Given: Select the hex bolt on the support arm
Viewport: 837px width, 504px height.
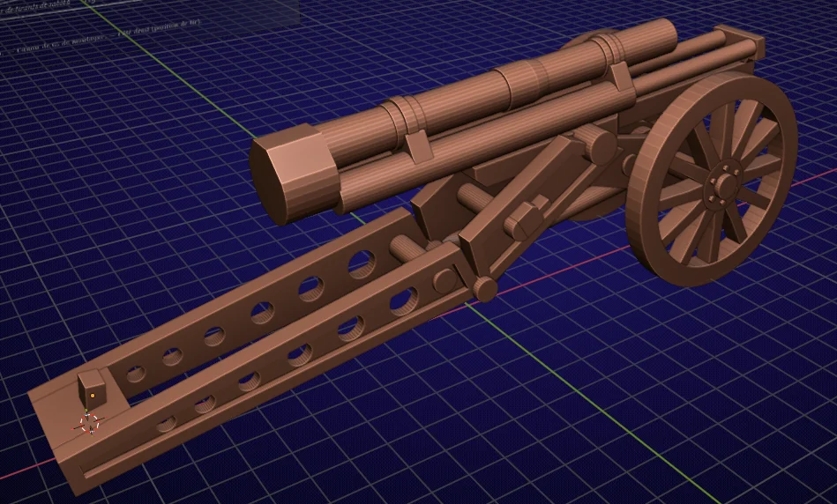Looking at the screenshot, I should coord(525,217).
